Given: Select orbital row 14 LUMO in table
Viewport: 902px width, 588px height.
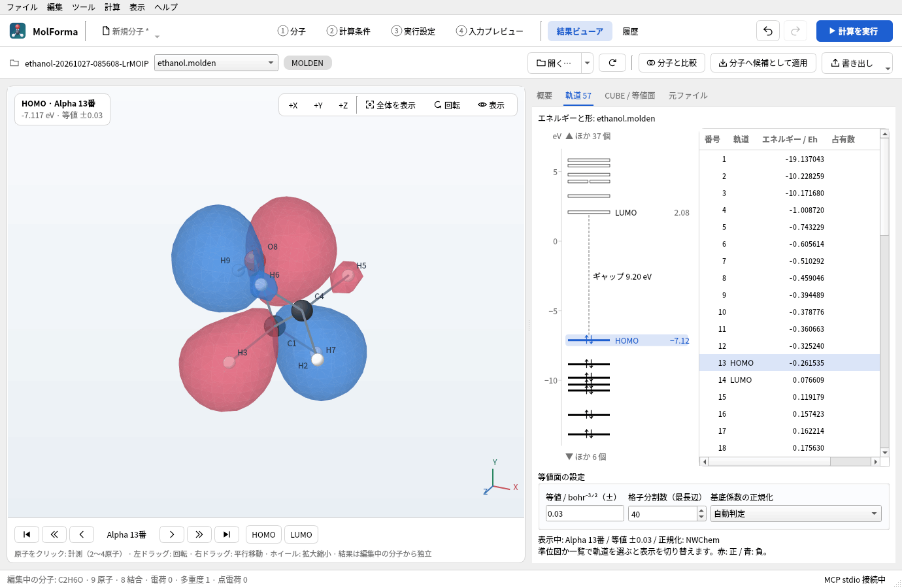Looking at the screenshot, I should (790, 380).
